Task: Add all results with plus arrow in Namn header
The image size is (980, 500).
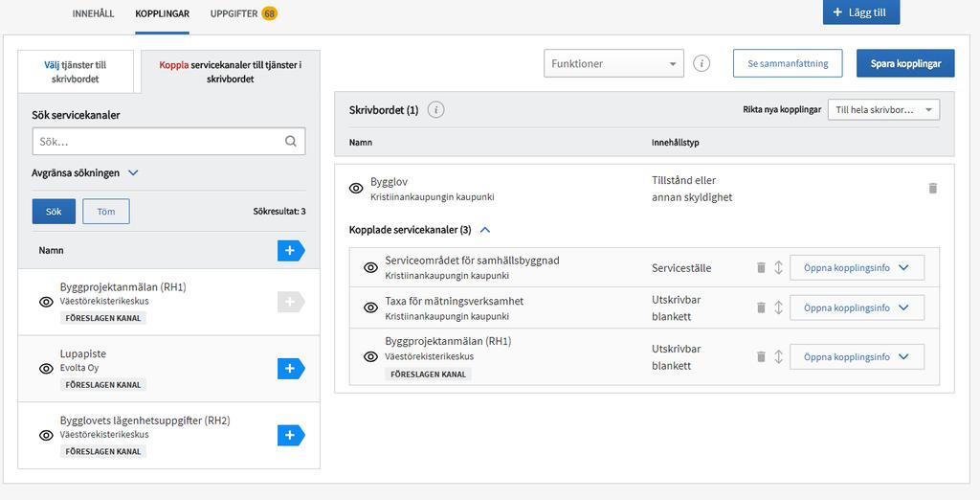Action: 291,250
